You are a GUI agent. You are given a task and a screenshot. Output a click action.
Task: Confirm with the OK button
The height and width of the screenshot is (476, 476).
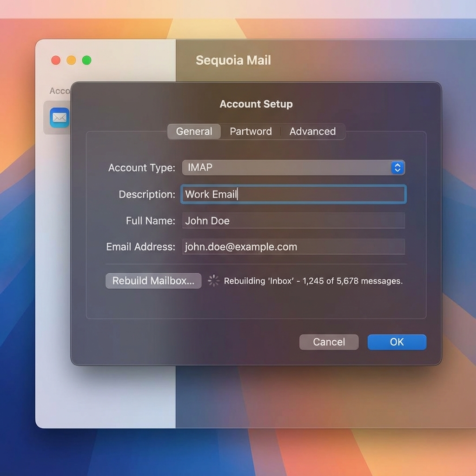click(397, 342)
